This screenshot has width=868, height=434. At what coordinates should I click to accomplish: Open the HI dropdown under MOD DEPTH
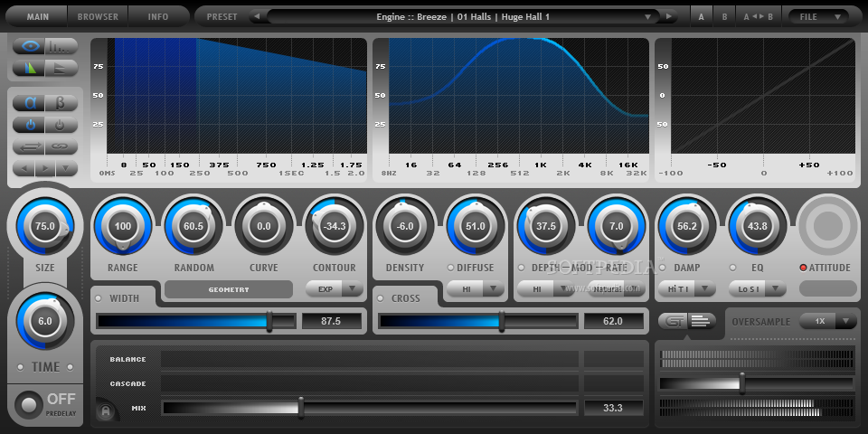(546, 288)
